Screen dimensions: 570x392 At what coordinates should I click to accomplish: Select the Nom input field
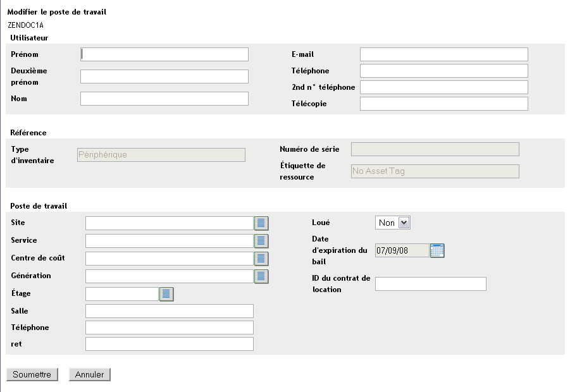[x=164, y=99]
